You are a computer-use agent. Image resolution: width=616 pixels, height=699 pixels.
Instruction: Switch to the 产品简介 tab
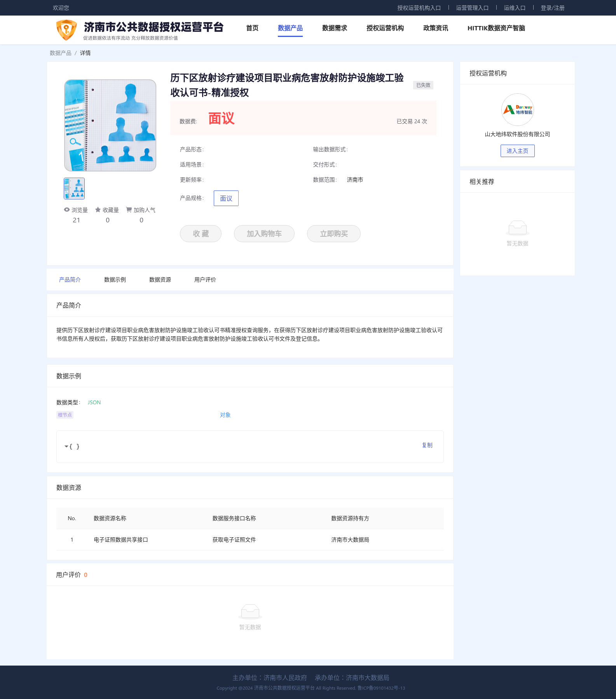pyautogui.click(x=70, y=280)
